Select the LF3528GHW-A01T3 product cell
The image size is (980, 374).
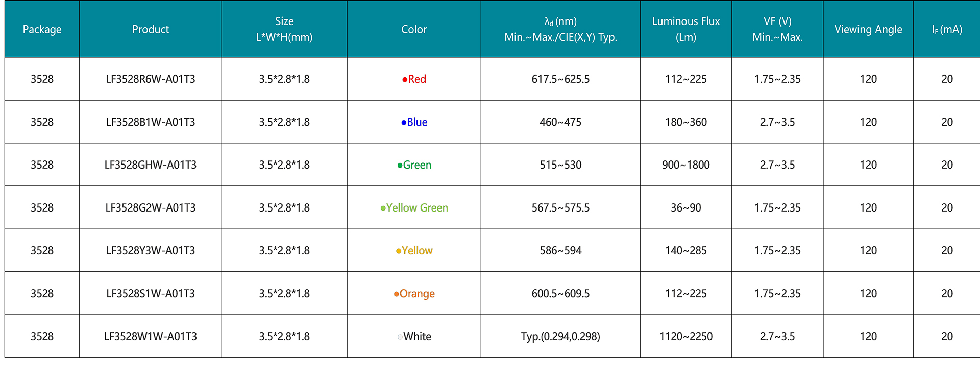click(x=151, y=165)
